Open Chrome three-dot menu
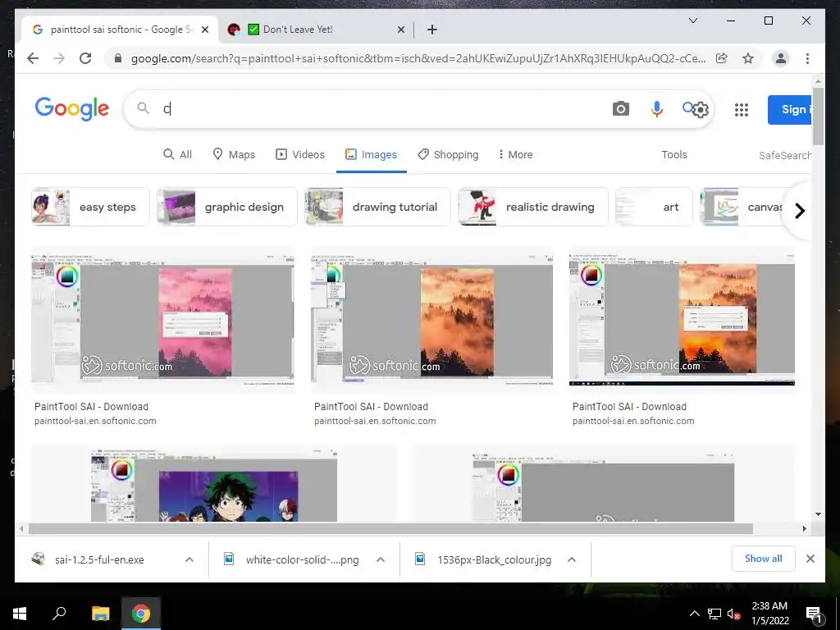This screenshot has height=630, width=840. pyautogui.click(x=807, y=58)
